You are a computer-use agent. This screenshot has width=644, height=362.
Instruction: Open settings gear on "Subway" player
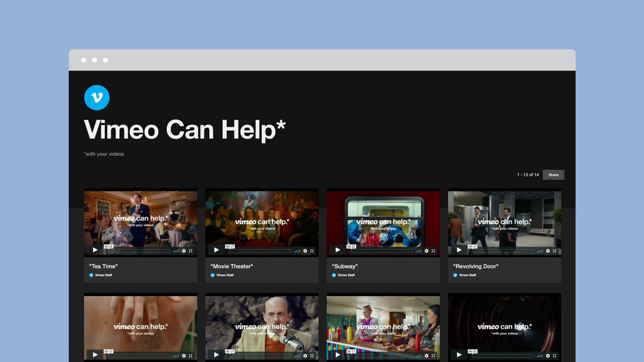coord(426,251)
